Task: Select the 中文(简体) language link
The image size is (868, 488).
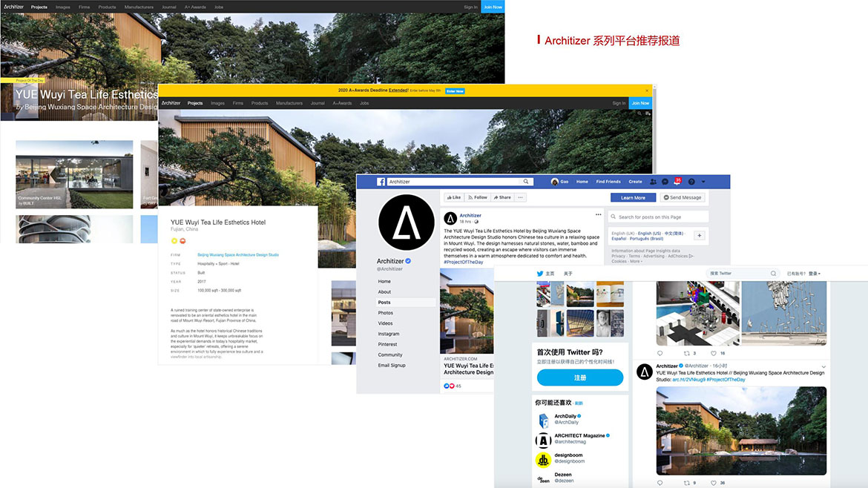Action: 674,234
